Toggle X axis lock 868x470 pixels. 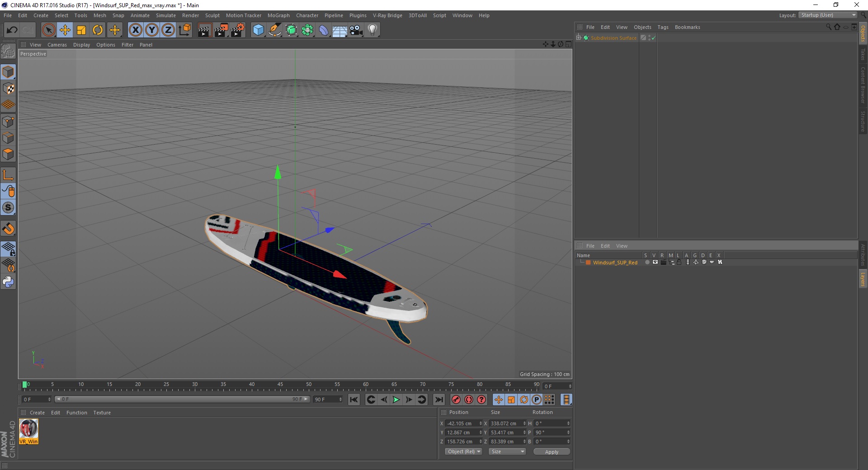(x=135, y=30)
